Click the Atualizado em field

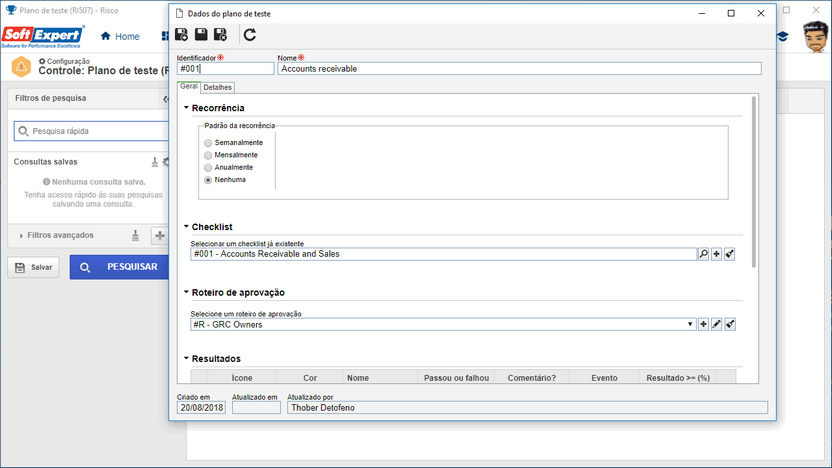point(256,408)
